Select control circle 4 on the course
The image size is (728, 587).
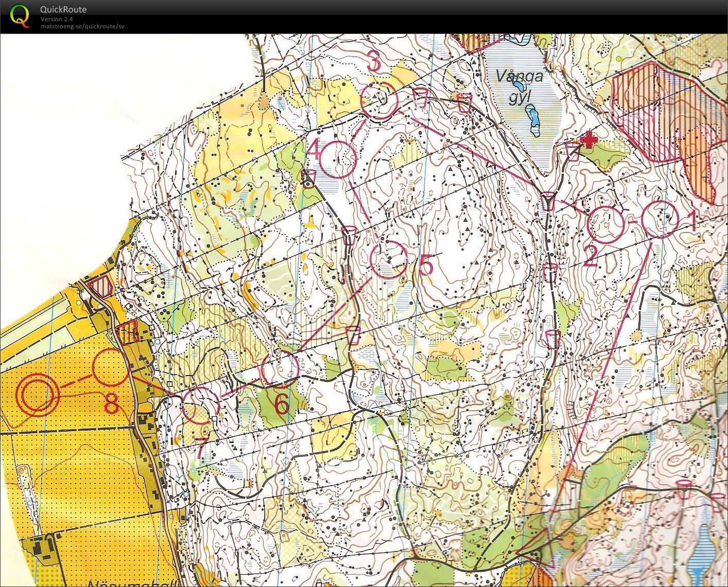pos(338,159)
